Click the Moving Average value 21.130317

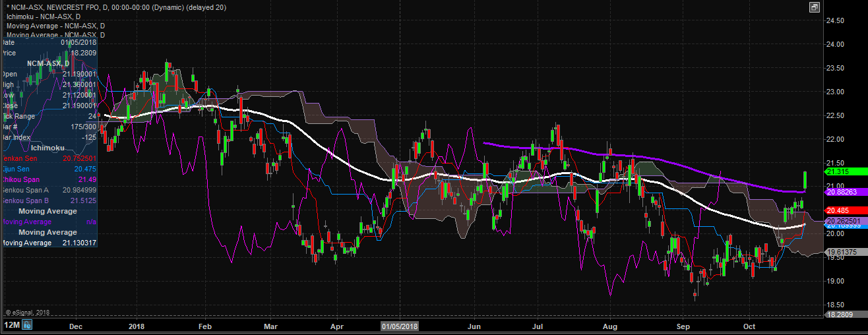pos(79,243)
